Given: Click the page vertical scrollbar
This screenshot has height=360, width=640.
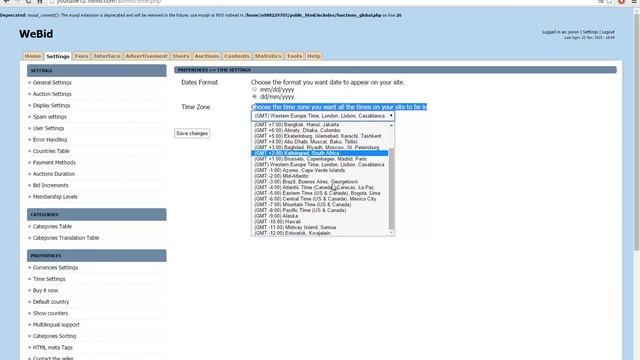Looking at the screenshot, I should [x=636, y=131].
